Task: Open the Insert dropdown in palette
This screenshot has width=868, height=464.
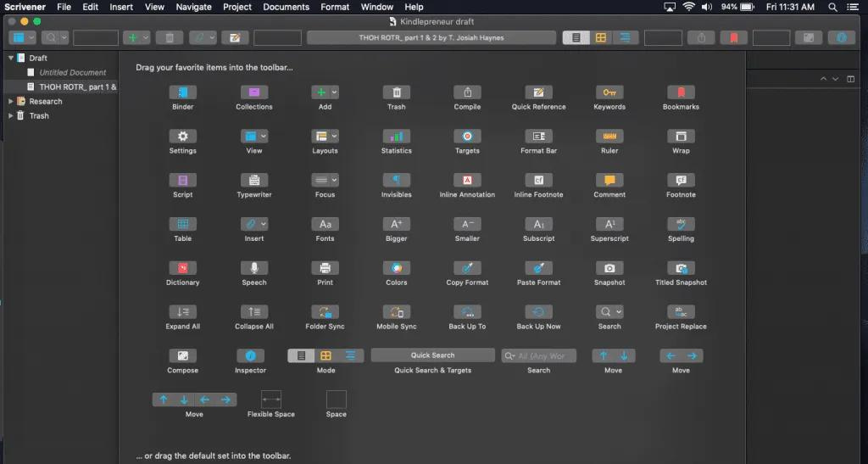Action: tap(264, 224)
